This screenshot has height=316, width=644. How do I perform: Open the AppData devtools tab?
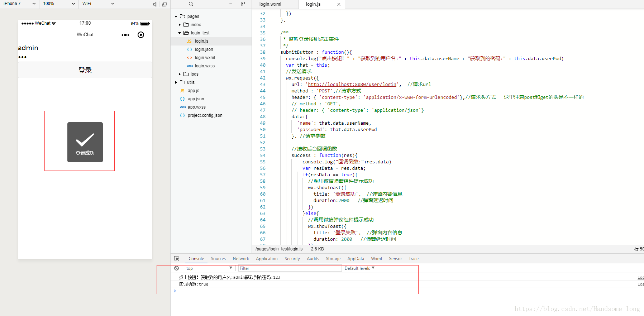click(x=356, y=259)
